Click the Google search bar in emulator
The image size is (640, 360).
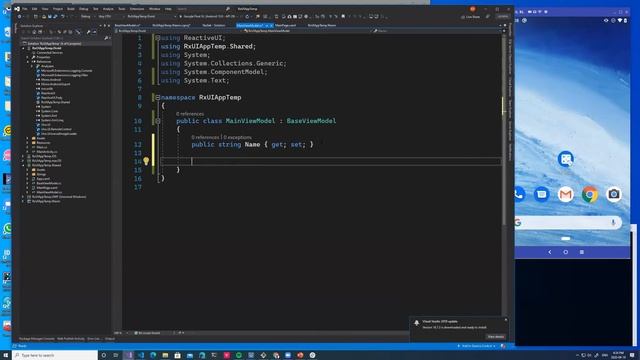pyautogui.click(x=568, y=222)
